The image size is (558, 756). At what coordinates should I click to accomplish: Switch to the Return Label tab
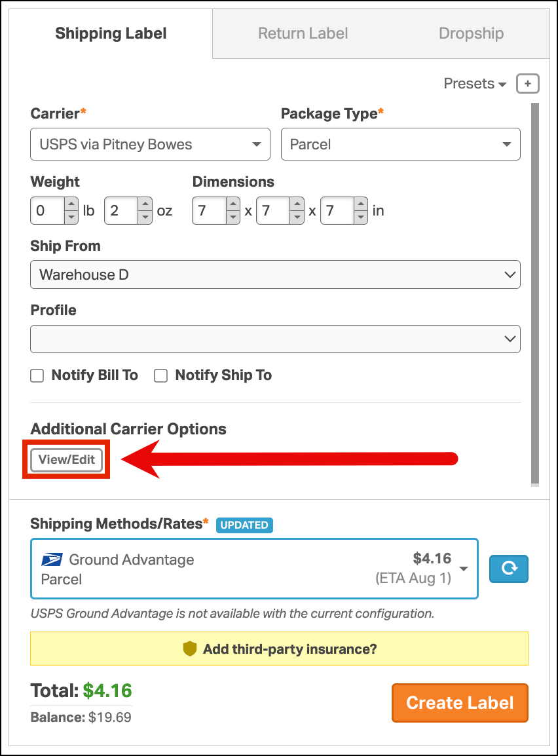(x=303, y=33)
